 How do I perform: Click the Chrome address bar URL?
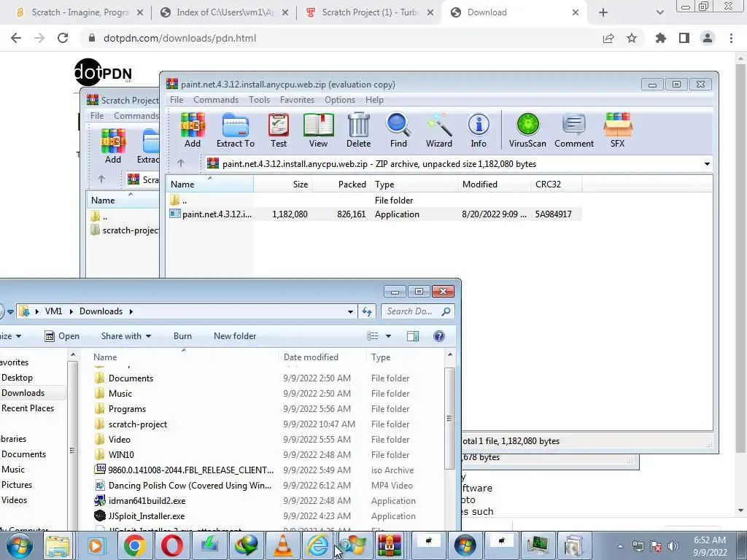pos(179,38)
